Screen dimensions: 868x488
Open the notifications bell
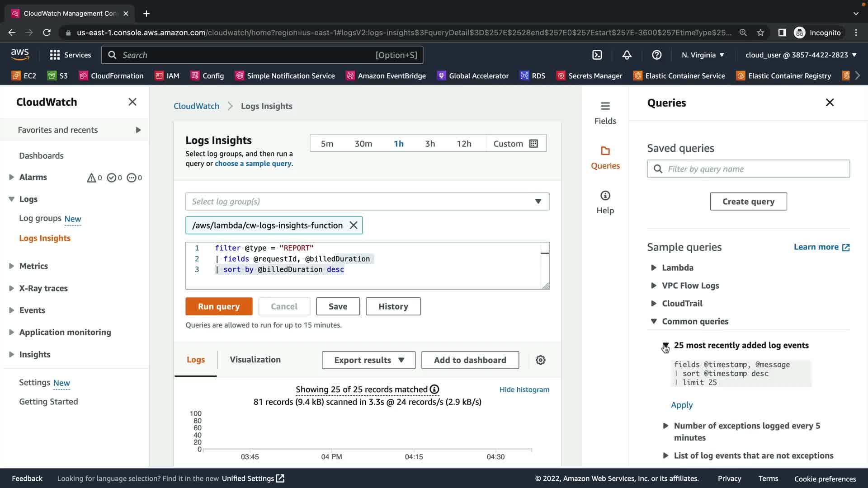pyautogui.click(x=627, y=55)
